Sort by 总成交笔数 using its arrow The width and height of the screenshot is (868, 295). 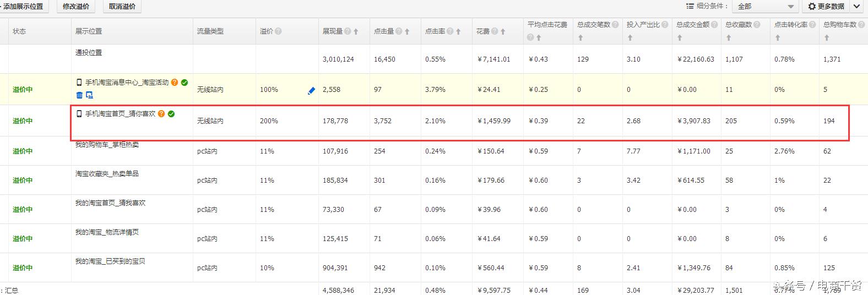[581, 38]
